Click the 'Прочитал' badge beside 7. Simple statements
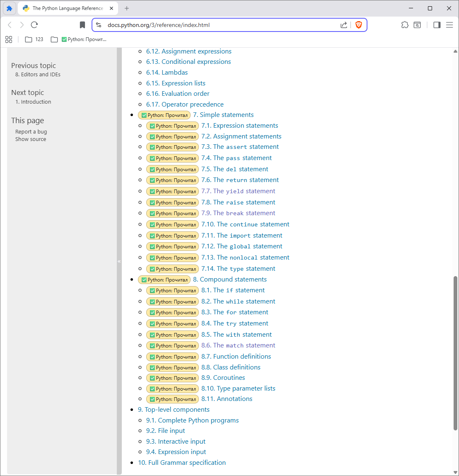459x476 pixels. click(164, 115)
